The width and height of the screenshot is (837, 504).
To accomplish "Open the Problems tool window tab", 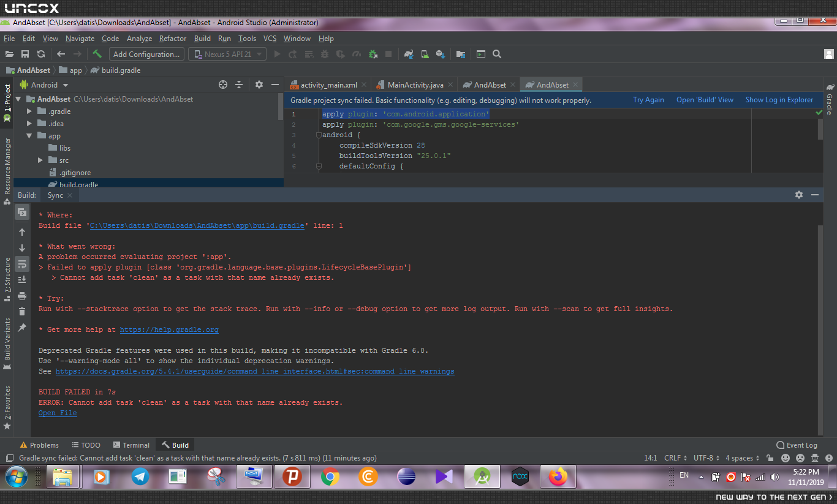I will pyautogui.click(x=39, y=445).
